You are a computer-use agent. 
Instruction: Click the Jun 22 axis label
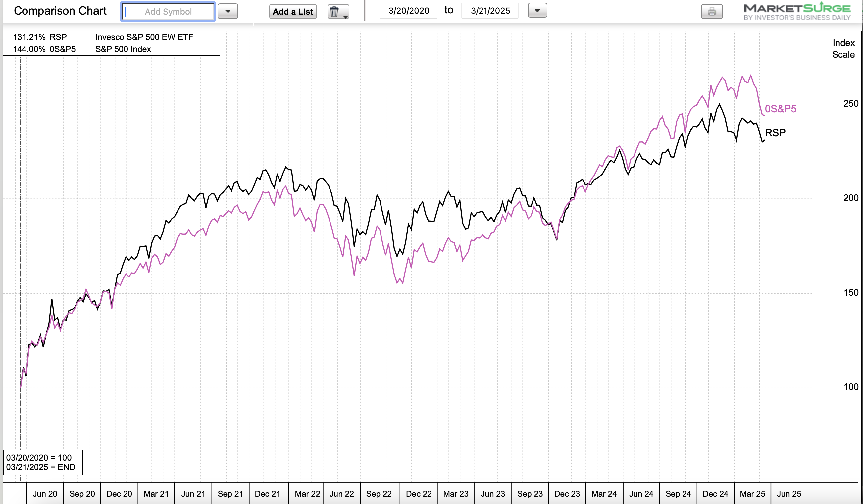(342, 494)
